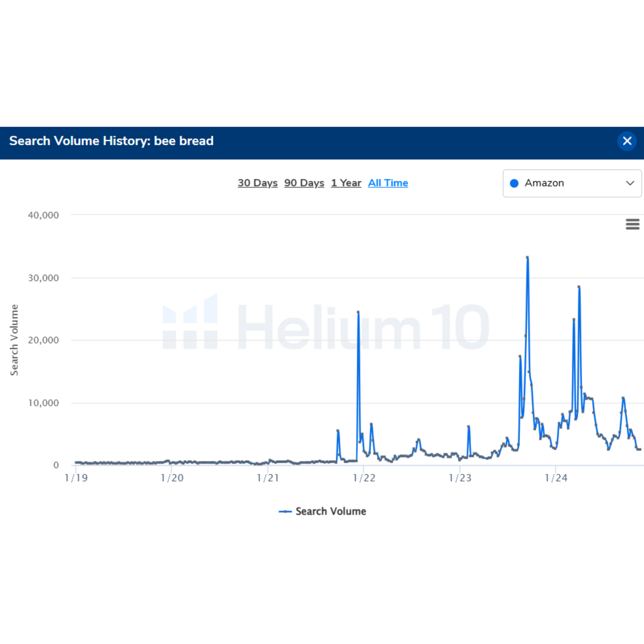Viewport: 644px width, 644px height.
Task: Click the 1/22 x-axis label
Action: (x=364, y=478)
